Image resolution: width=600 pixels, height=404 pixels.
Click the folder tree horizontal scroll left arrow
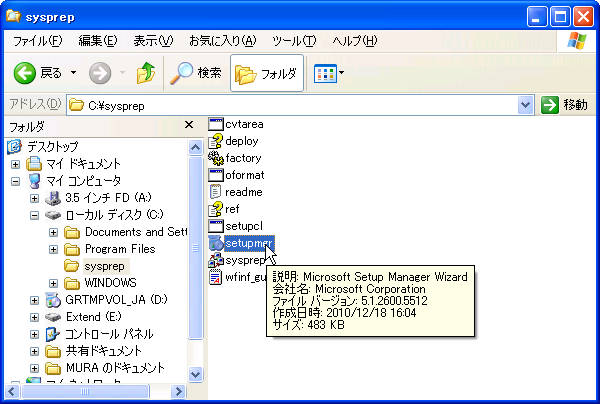[x=11, y=391]
